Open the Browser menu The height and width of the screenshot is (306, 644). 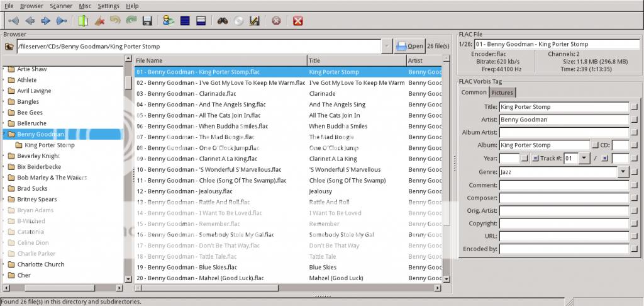pyautogui.click(x=31, y=6)
